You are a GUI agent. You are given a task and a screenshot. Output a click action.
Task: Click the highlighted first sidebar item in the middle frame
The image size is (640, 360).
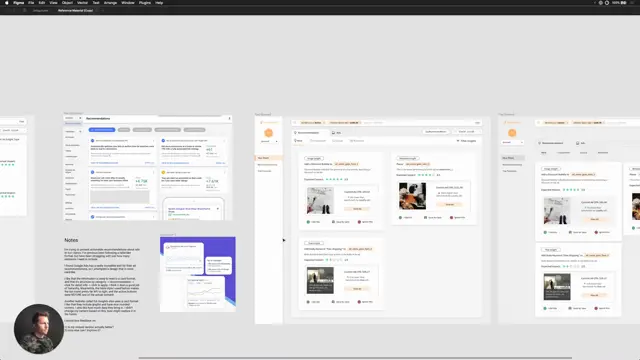[269, 158]
